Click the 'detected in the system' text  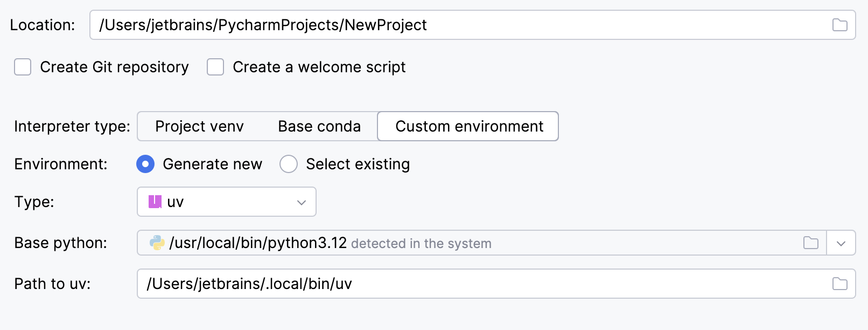(421, 244)
